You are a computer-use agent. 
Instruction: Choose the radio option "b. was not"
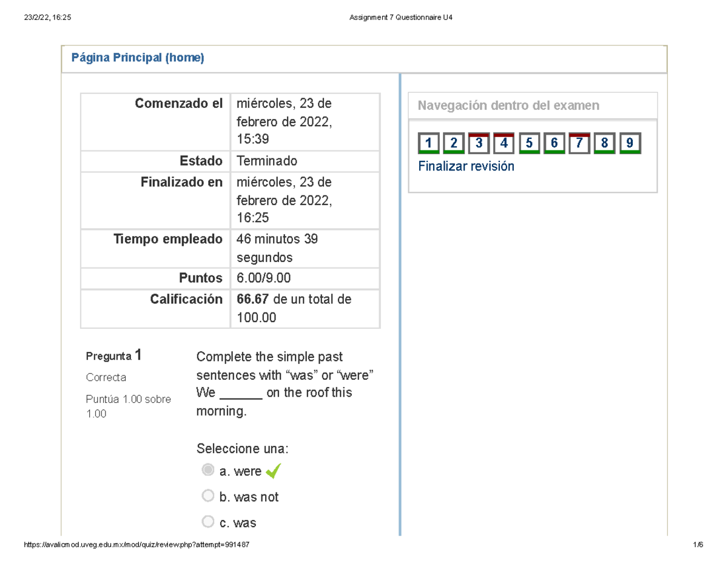[208, 496]
